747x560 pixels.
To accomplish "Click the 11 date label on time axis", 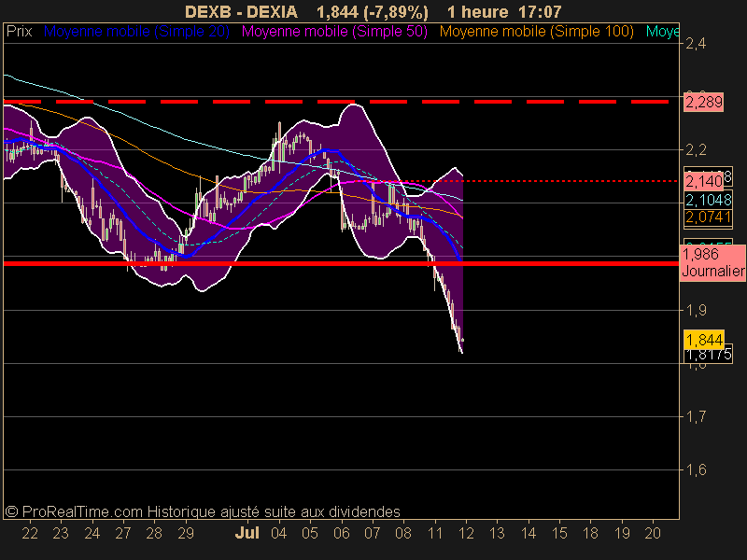I will [434, 533].
